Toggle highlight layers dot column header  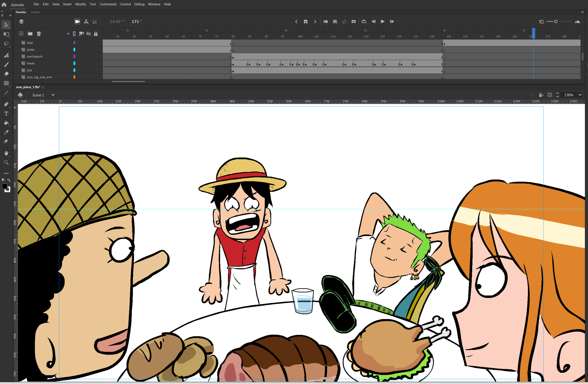click(x=68, y=34)
